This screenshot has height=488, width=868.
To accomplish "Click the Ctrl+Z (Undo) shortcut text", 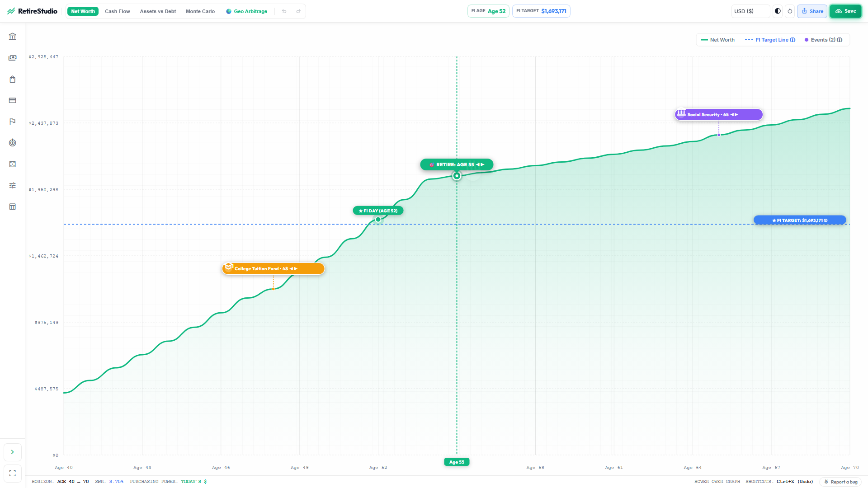I will pyautogui.click(x=795, y=482).
